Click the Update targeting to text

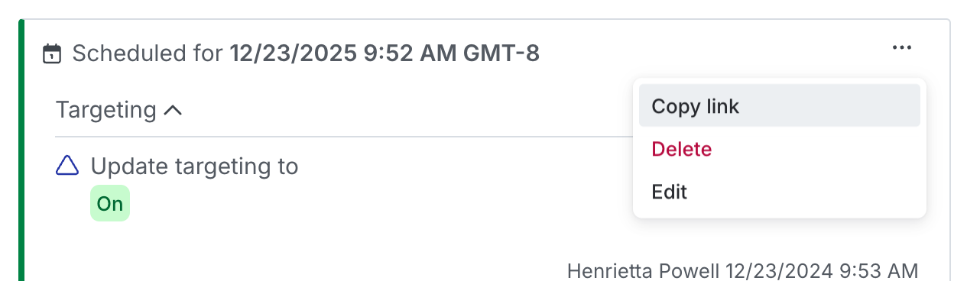[x=194, y=166]
